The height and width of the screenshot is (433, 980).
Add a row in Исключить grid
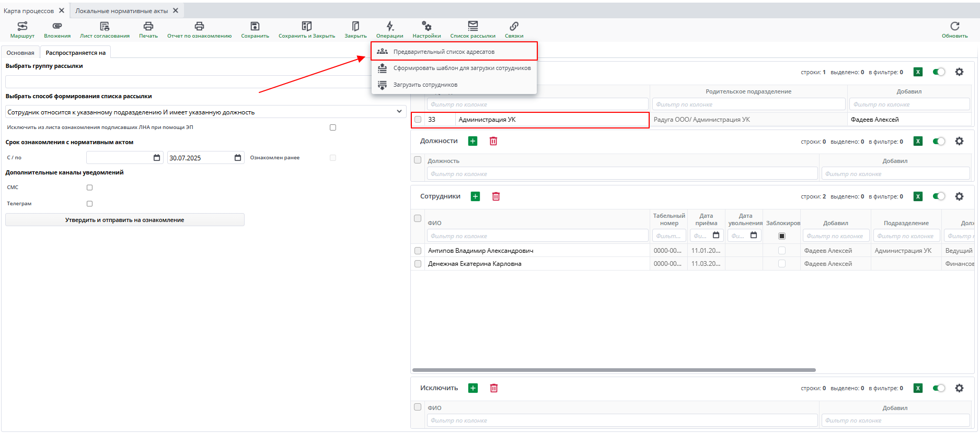click(473, 388)
